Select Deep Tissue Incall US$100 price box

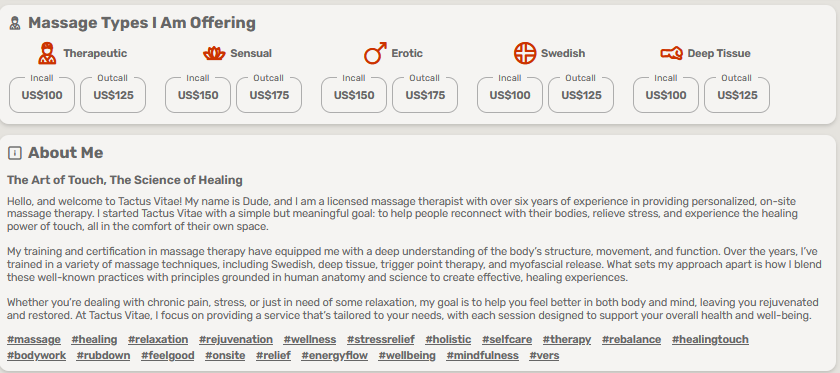coord(666,94)
